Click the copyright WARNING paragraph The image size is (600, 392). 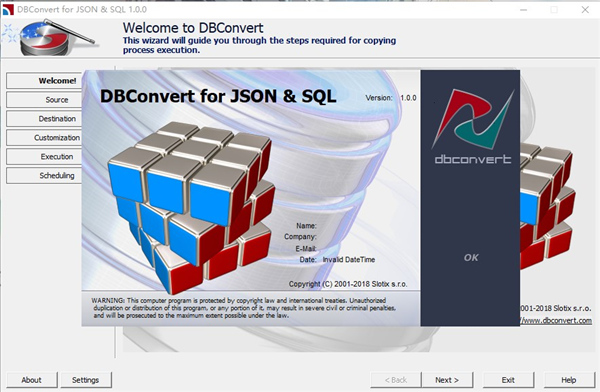click(244, 308)
